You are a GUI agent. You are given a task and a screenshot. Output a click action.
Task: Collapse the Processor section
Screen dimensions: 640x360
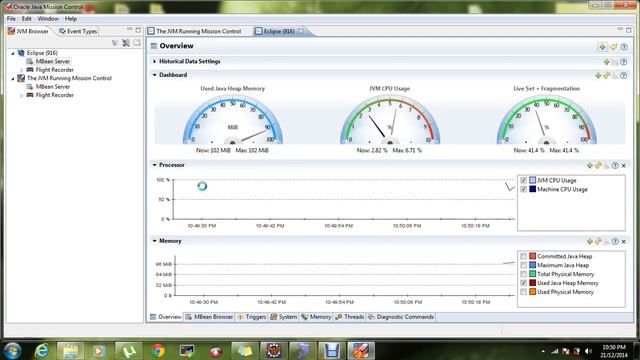pos(154,165)
